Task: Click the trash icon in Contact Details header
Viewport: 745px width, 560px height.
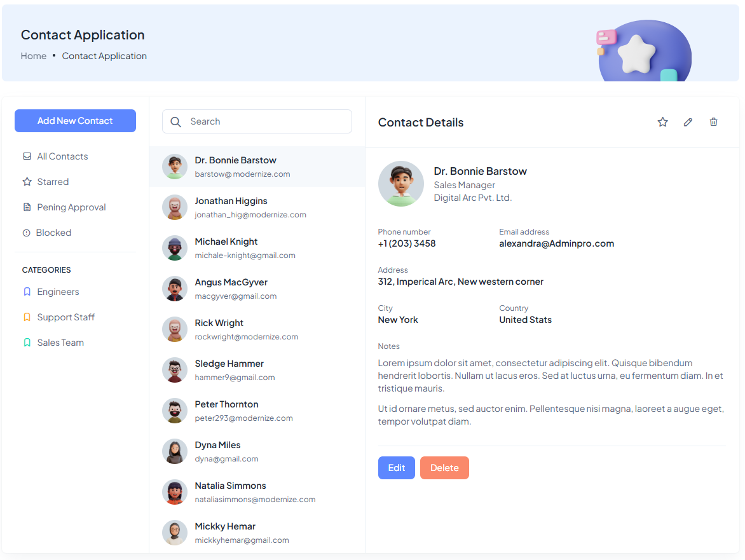Action: 713,122
